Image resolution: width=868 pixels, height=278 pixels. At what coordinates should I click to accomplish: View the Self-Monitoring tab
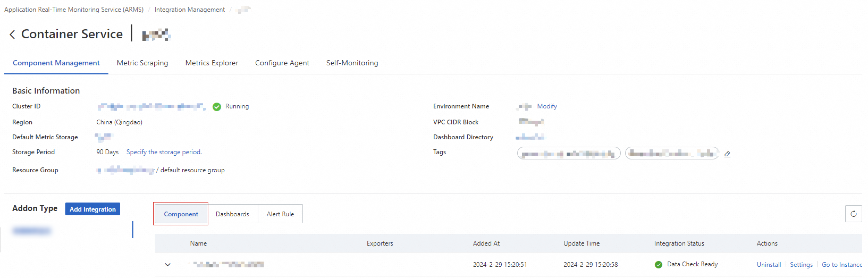[352, 63]
